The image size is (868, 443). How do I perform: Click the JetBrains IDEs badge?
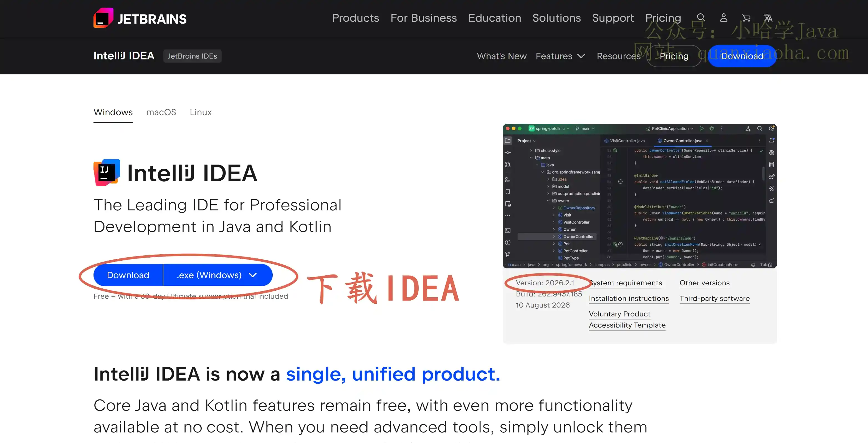[193, 56]
